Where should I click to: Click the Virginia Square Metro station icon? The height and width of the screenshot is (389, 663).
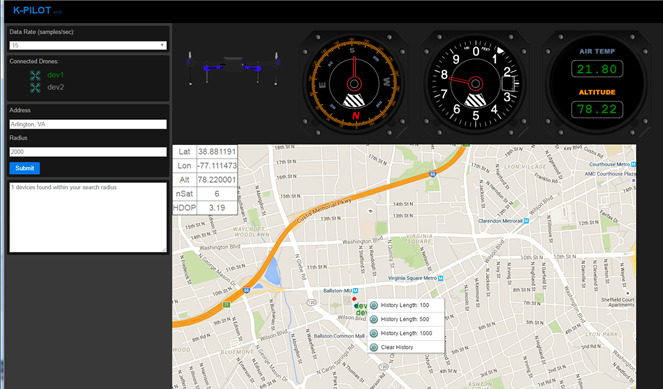click(x=441, y=278)
